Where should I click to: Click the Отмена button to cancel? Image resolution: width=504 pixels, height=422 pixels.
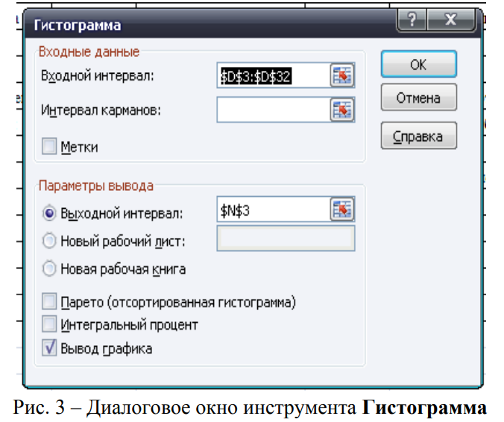pos(418,98)
